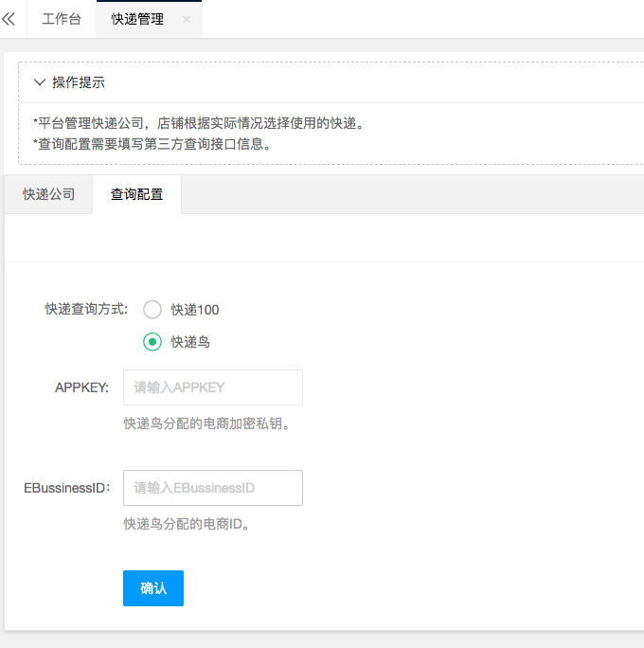Click the 操作提示 heading text
This screenshot has height=648, width=644.
click(79, 82)
